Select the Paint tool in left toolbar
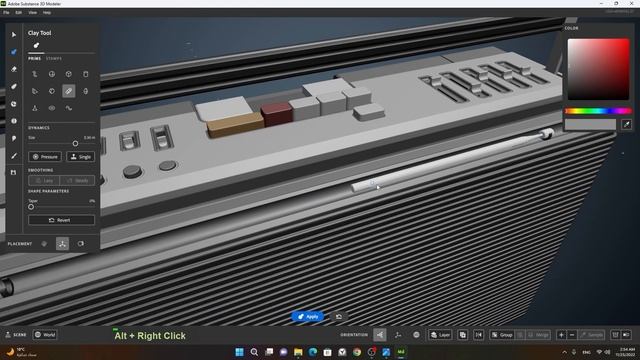 coord(13,138)
